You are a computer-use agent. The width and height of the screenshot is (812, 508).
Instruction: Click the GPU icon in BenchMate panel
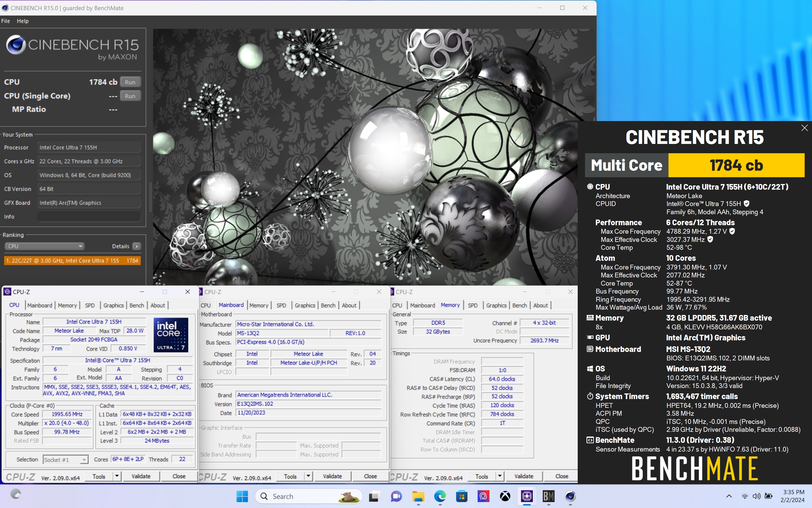point(590,337)
